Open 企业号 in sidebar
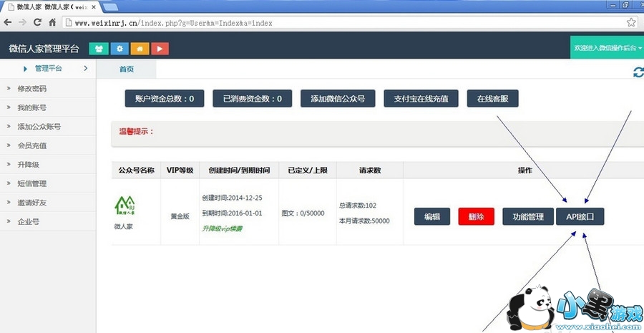Viewport: 644px width, 333px height. click(x=48, y=221)
